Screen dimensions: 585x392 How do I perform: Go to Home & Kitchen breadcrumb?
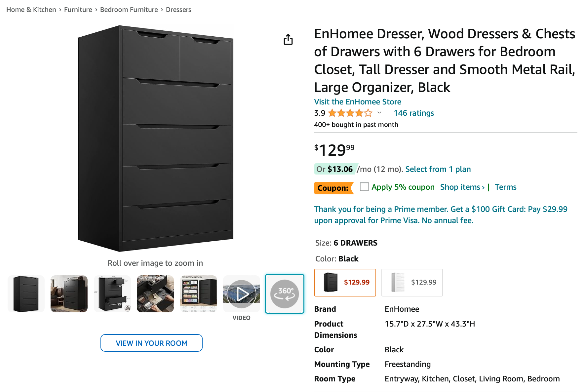[x=31, y=10]
